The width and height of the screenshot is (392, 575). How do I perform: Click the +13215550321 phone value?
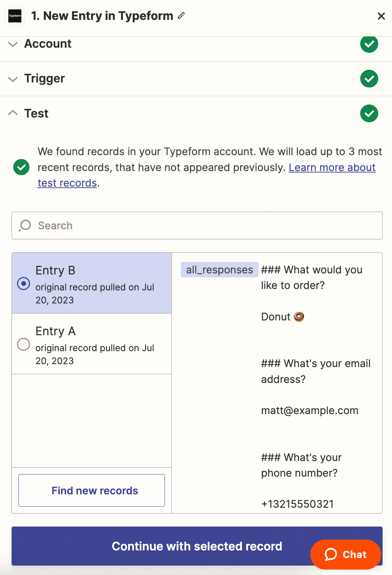[297, 504]
